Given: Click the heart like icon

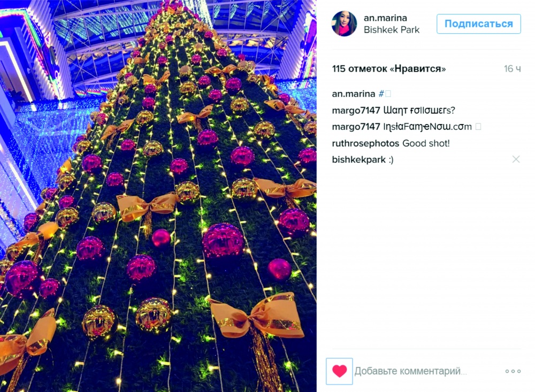Looking at the screenshot, I should 339,371.
